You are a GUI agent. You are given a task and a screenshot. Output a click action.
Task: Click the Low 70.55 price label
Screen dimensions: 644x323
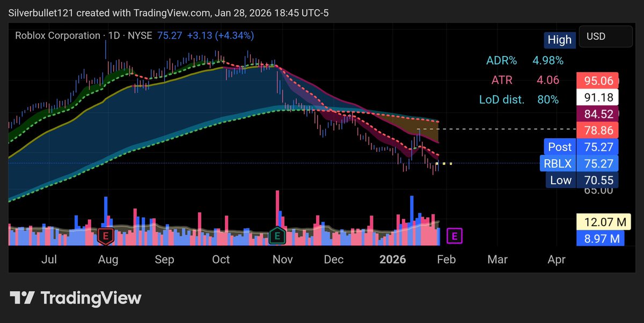(582, 180)
